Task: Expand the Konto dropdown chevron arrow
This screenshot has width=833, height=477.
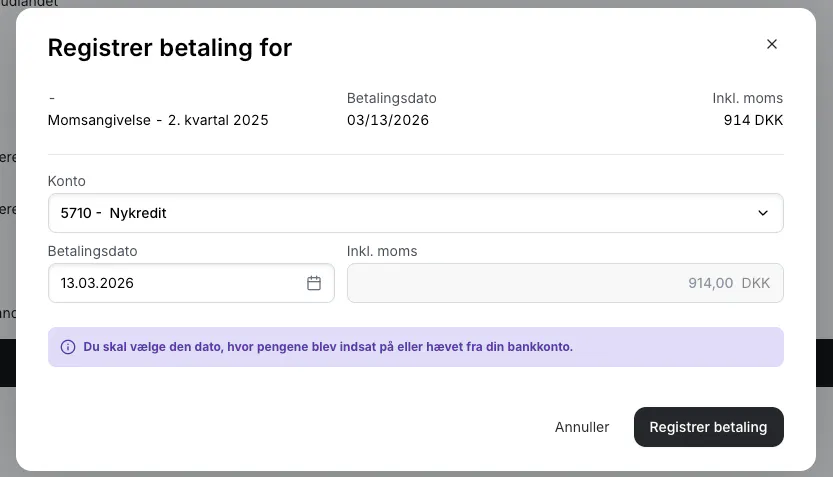Action: pos(763,213)
